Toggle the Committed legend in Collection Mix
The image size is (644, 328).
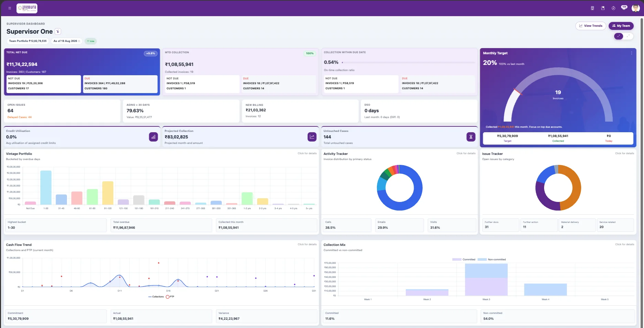464,259
